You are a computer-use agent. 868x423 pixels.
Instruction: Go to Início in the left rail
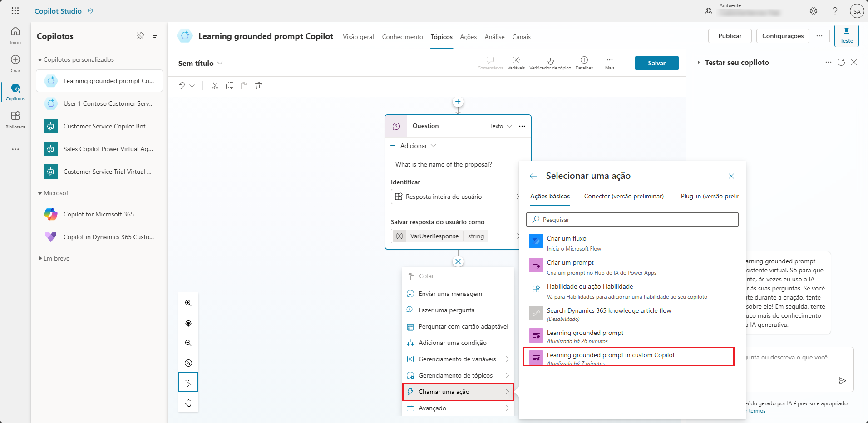point(15,35)
